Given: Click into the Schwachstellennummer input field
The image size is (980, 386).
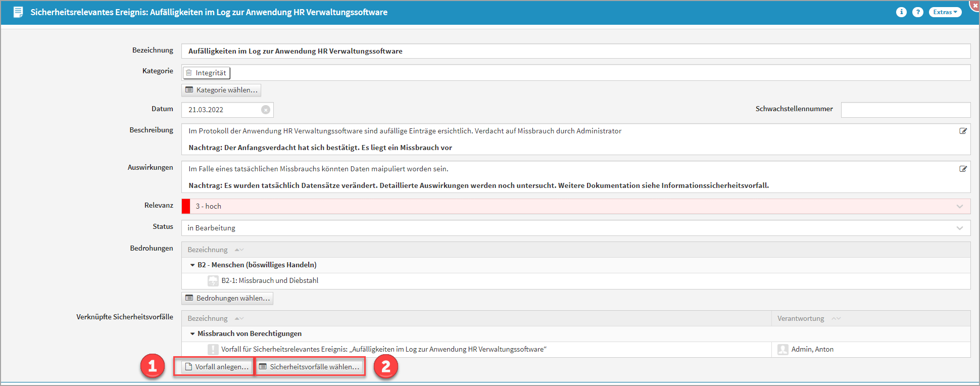Looking at the screenshot, I should click(x=905, y=110).
